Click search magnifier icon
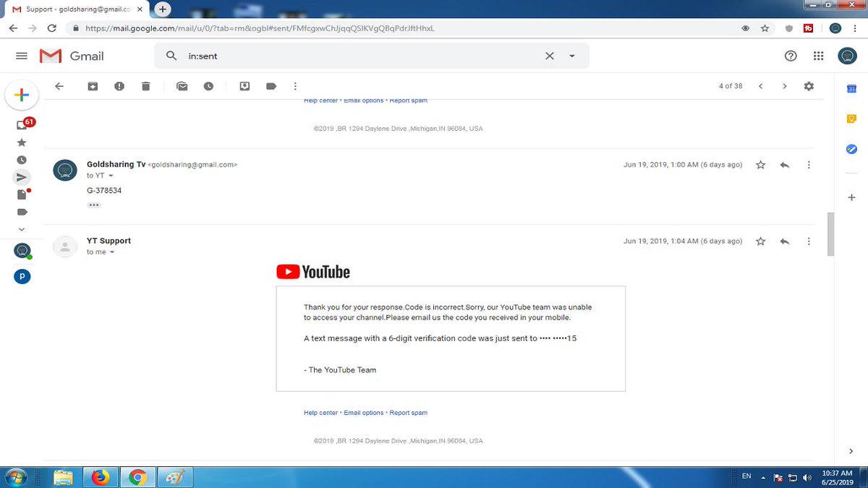The width and height of the screenshot is (868, 488). pyautogui.click(x=171, y=56)
